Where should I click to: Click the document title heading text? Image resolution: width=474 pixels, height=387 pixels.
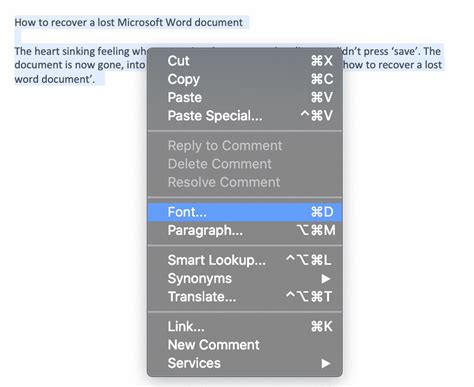coord(129,22)
